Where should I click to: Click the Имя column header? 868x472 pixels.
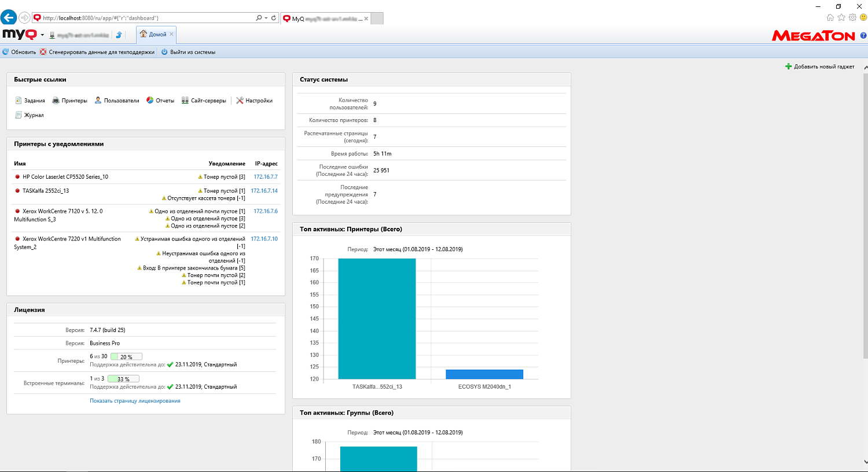(20, 164)
